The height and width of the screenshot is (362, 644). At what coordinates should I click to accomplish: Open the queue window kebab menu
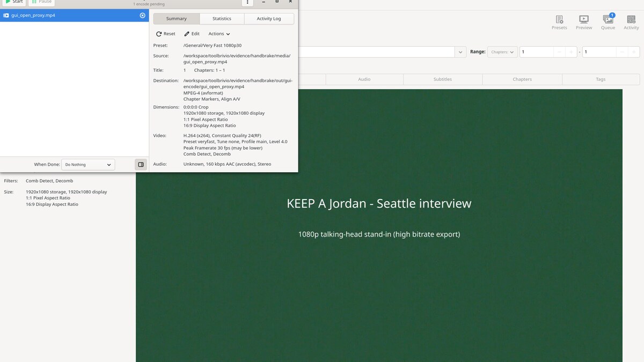coord(247,2)
